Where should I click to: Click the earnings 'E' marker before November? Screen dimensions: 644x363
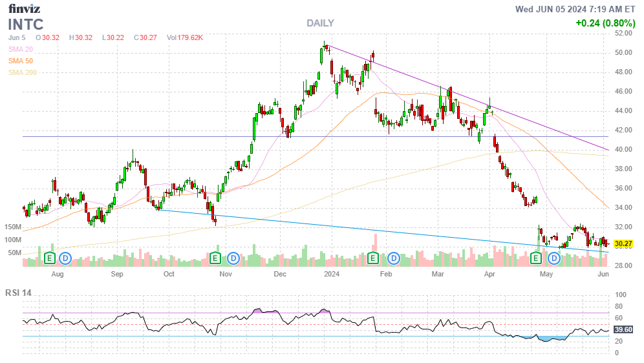[x=215, y=258]
